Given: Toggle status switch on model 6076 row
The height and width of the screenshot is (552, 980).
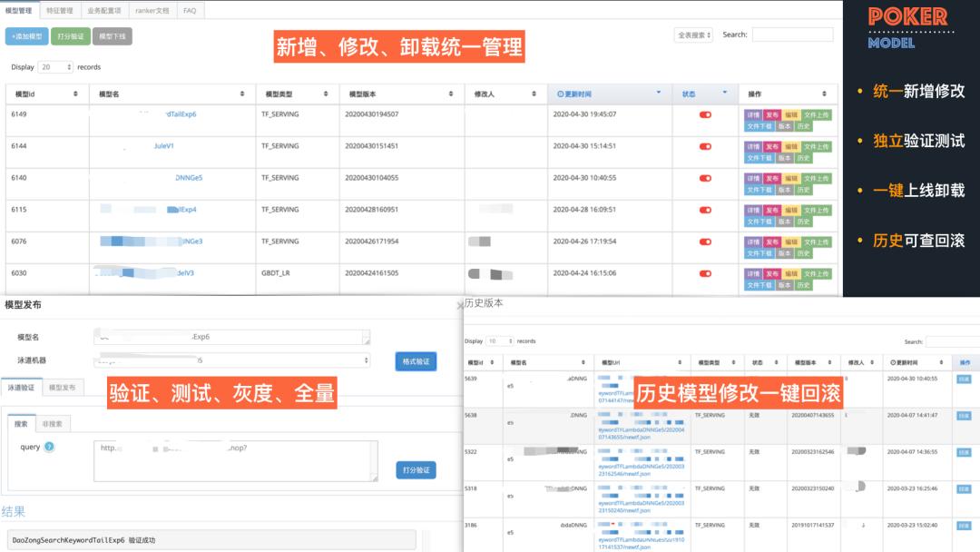Looking at the screenshot, I should pyautogui.click(x=705, y=241).
